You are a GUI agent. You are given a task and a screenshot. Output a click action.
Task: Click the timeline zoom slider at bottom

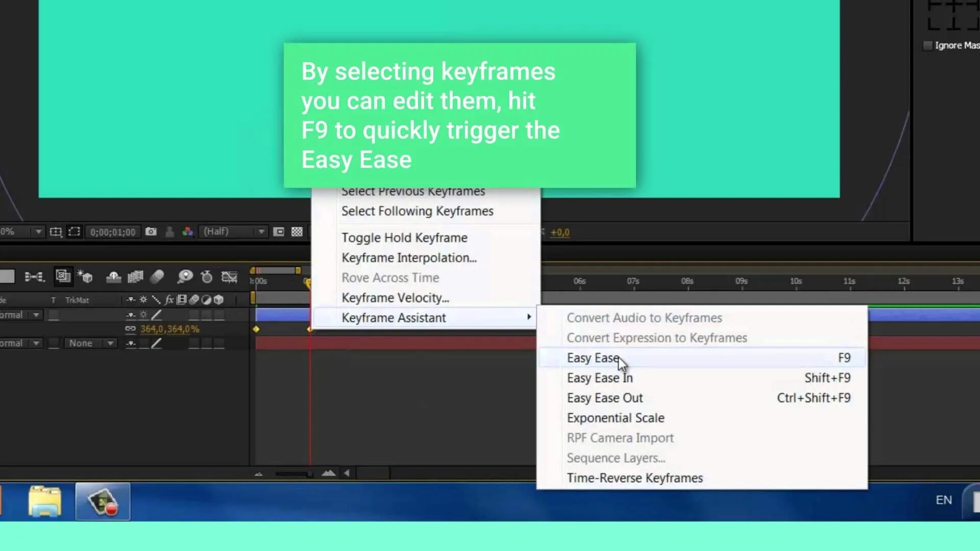[x=293, y=473]
